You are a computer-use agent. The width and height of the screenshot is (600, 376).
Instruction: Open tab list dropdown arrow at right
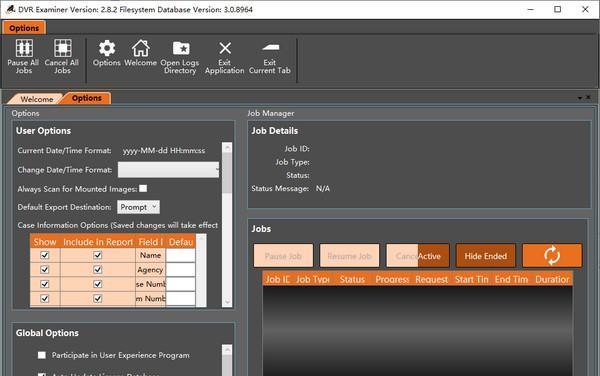coord(580,98)
